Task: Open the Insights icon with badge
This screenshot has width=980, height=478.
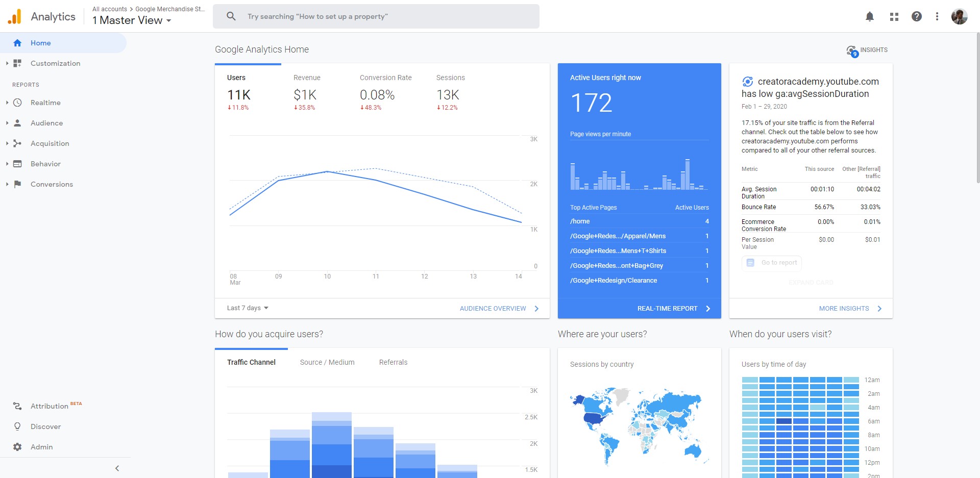Action: pyautogui.click(x=852, y=51)
